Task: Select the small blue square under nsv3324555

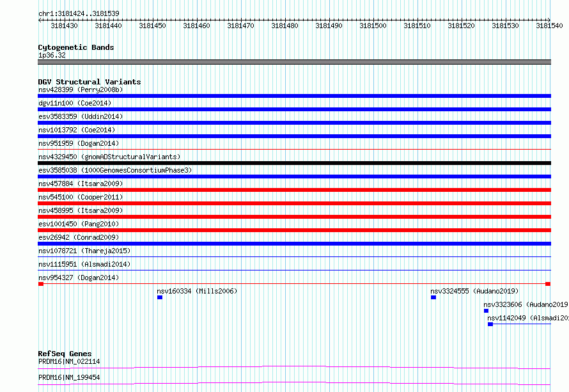Action: [433, 297]
